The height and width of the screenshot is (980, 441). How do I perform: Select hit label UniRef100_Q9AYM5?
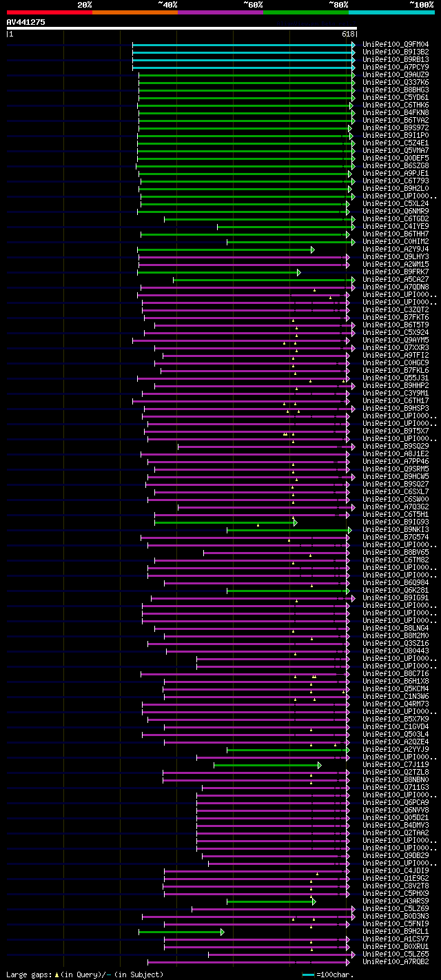coord(396,340)
